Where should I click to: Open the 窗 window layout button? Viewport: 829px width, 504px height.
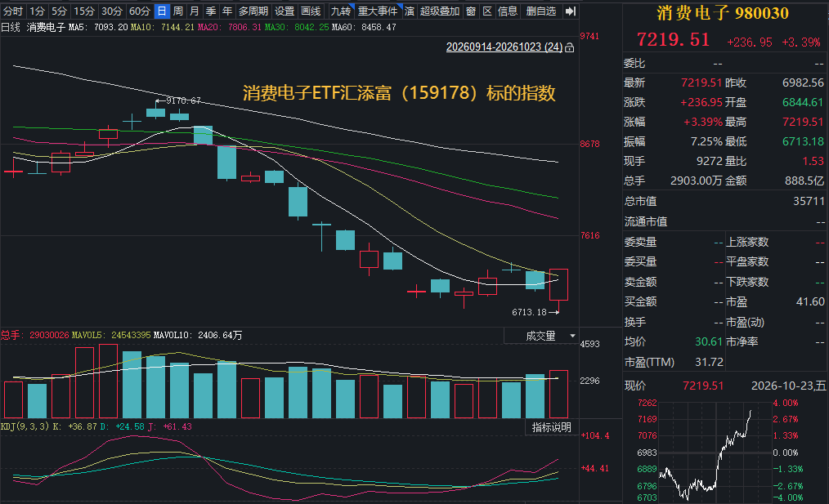pyautogui.click(x=471, y=11)
